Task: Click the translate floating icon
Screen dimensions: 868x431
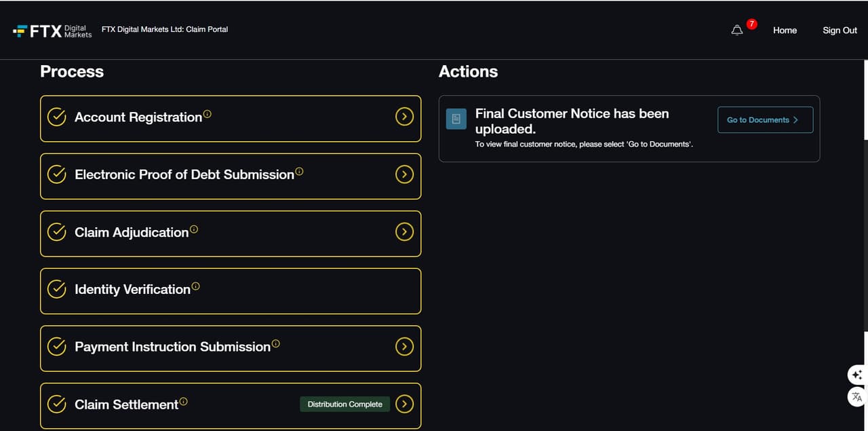Action: pyautogui.click(x=857, y=397)
